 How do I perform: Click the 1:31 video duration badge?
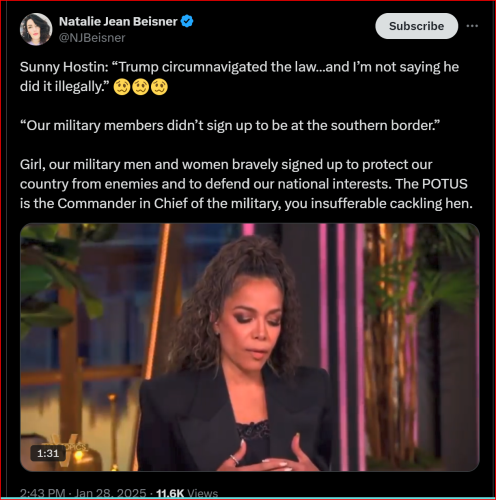[x=48, y=453]
